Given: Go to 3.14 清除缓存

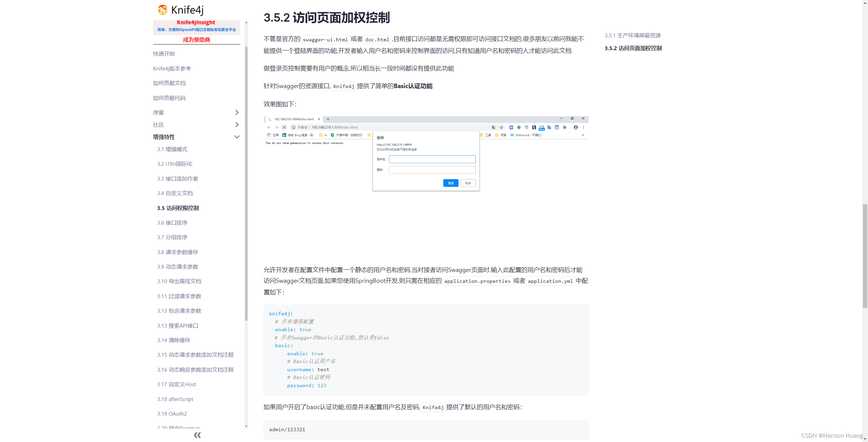Looking at the screenshot, I should [174, 340].
